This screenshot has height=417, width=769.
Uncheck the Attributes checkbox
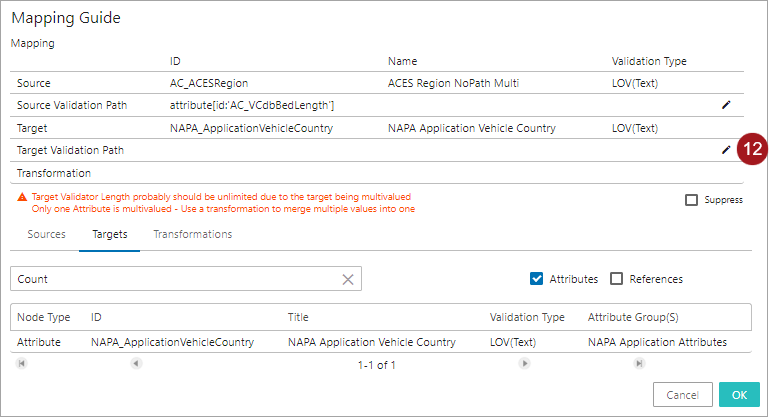coord(537,279)
